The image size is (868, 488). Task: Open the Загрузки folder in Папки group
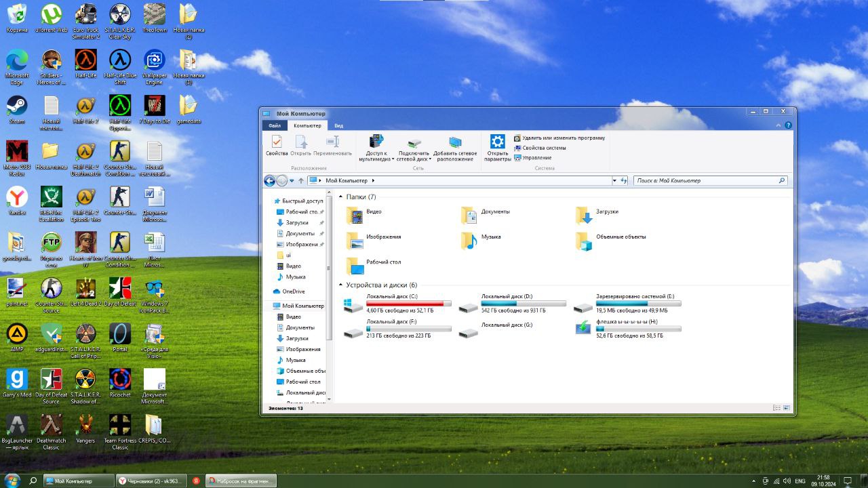pos(597,216)
